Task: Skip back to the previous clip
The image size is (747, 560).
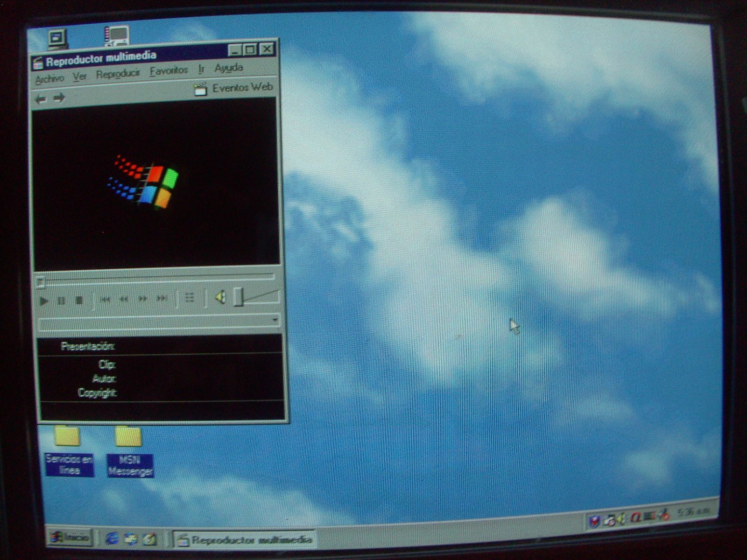Action: click(x=106, y=300)
